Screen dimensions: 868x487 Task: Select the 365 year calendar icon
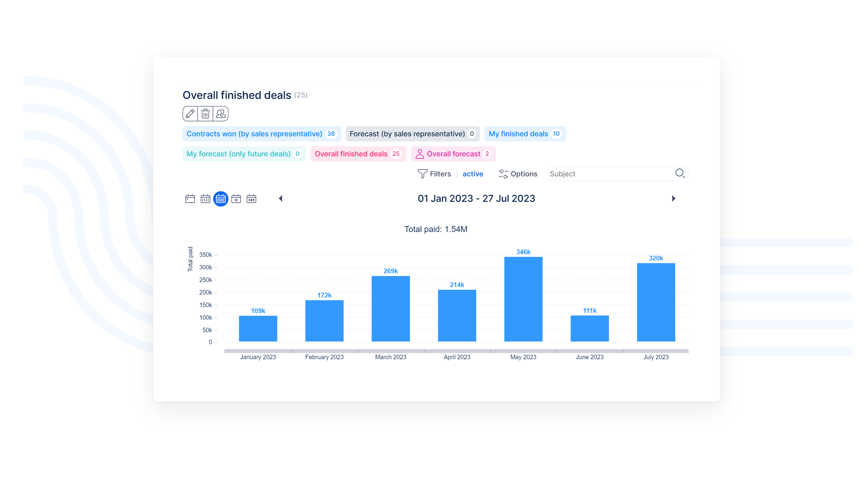251,199
